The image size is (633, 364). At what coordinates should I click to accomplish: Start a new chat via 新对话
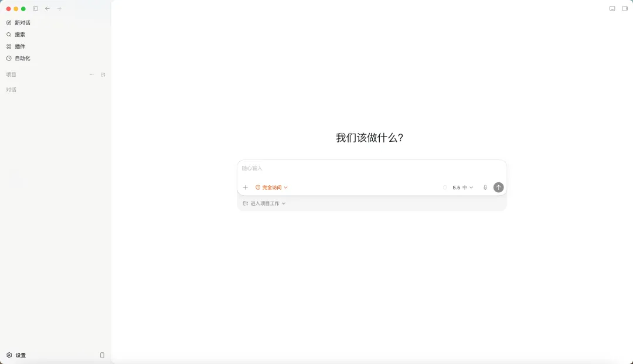[x=19, y=23]
